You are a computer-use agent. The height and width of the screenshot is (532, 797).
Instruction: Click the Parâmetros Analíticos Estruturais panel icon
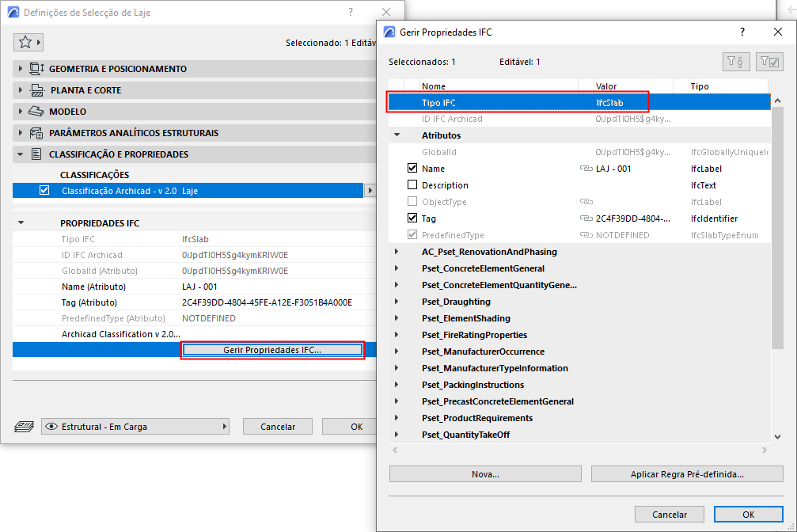point(36,133)
